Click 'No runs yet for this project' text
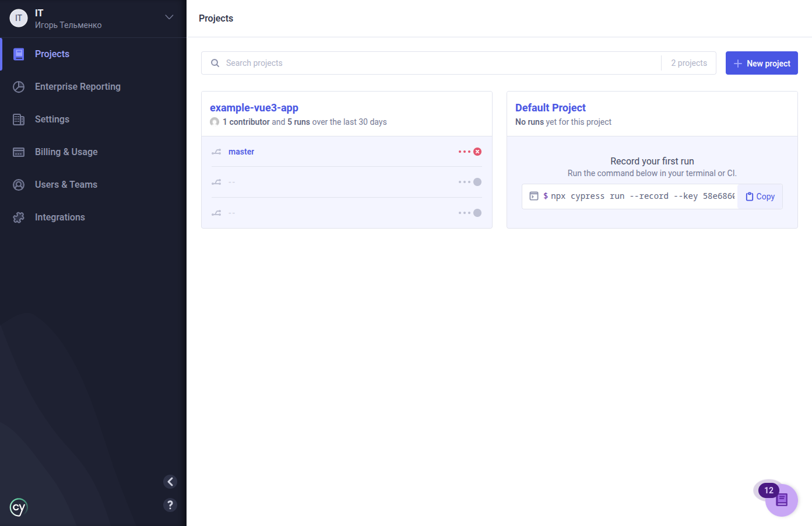812x526 pixels. click(x=563, y=122)
